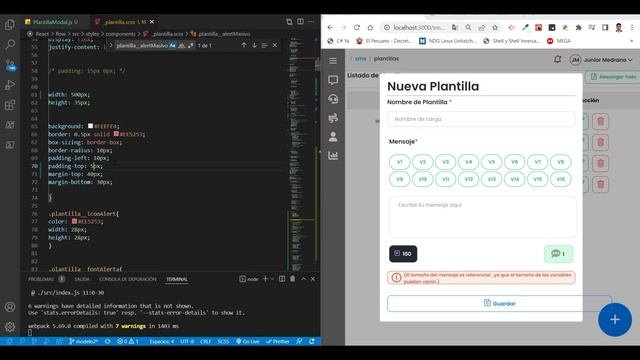Toggle the web app hamburger menu

[x=333, y=60]
